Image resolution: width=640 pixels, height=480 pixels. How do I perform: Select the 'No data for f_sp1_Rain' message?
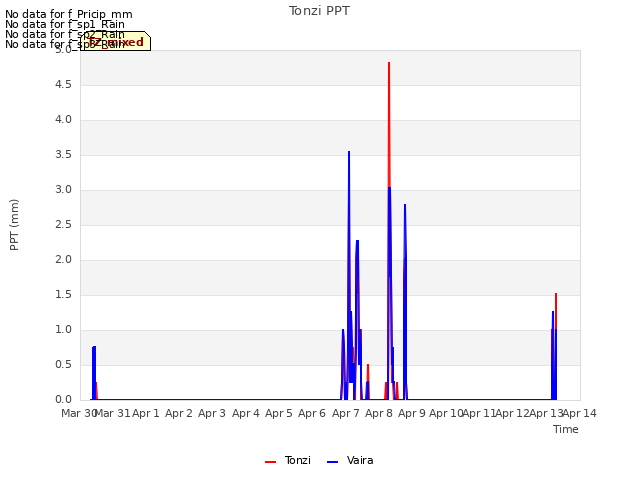click(x=64, y=24)
